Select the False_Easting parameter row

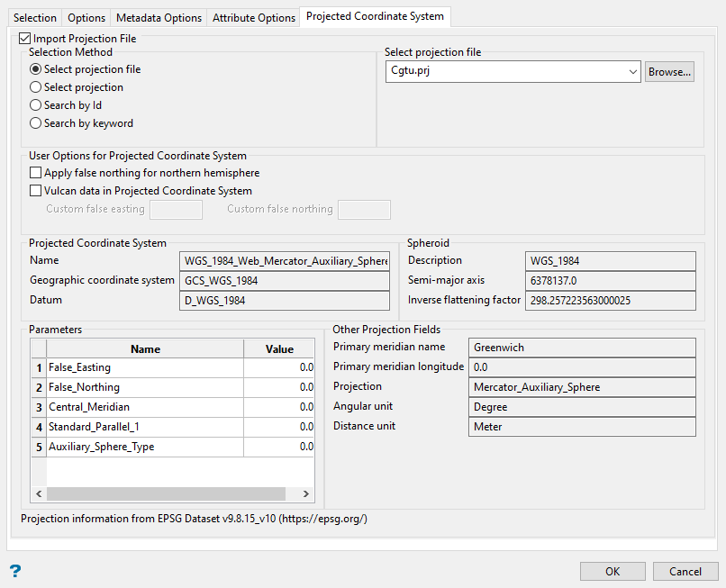point(144,367)
